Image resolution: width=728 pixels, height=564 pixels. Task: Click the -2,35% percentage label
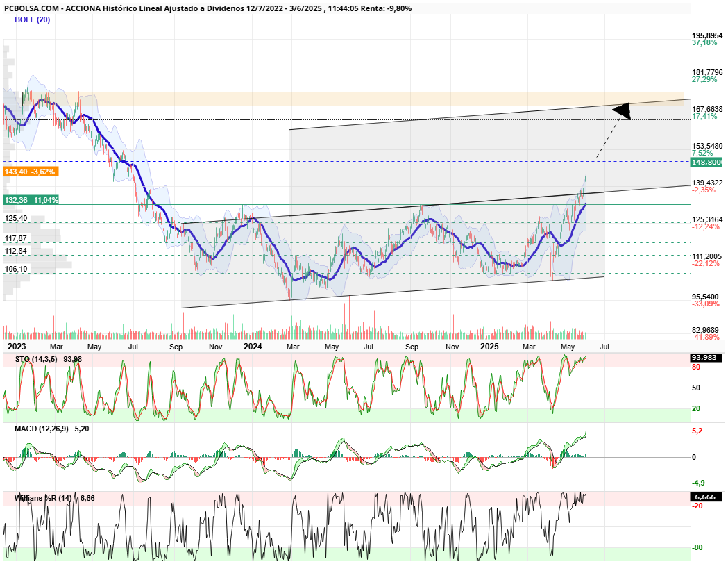click(x=704, y=190)
